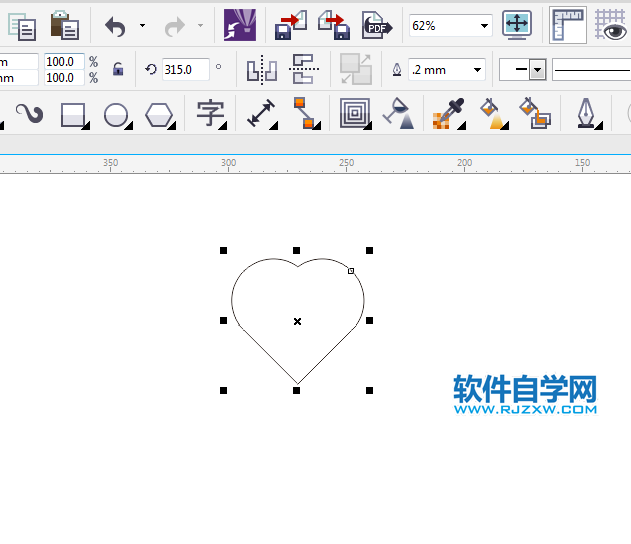This screenshot has height=544, width=631.
Task: Publish to PDF
Action: point(377,25)
